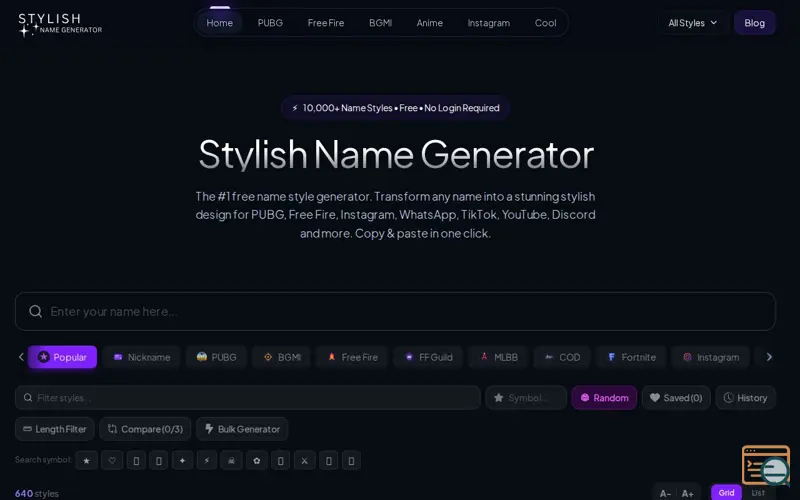Image resolution: width=800 pixels, height=500 pixels.
Task: Focus the Symbol input field
Action: pyautogui.click(x=526, y=397)
